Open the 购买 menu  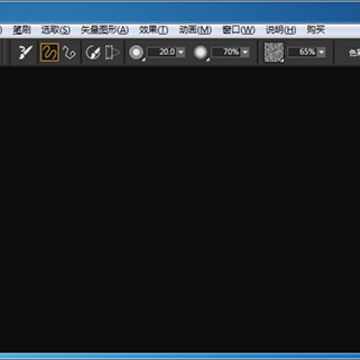[x=316, y=30]
